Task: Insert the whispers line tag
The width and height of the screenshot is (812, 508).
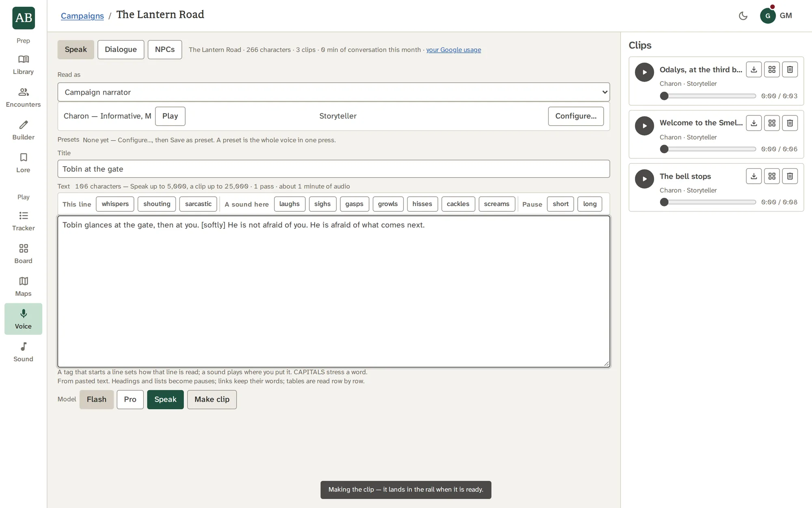Action: pos(115,204)
